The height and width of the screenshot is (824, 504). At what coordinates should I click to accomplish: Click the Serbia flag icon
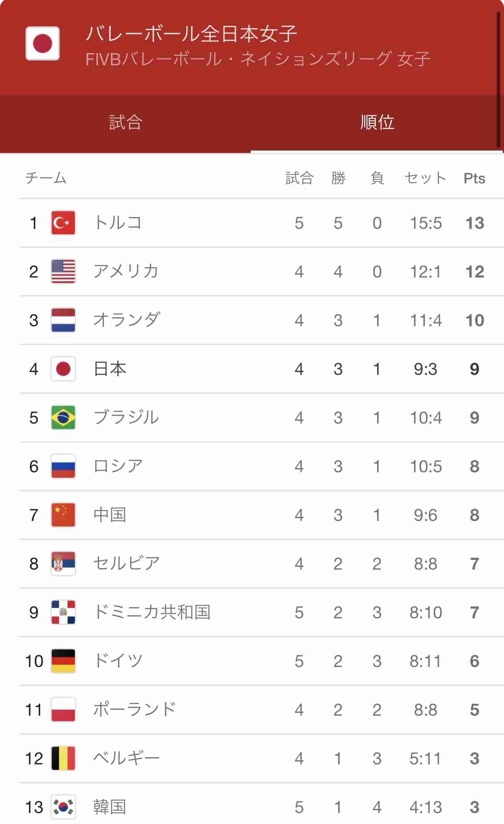click(63, 564)
